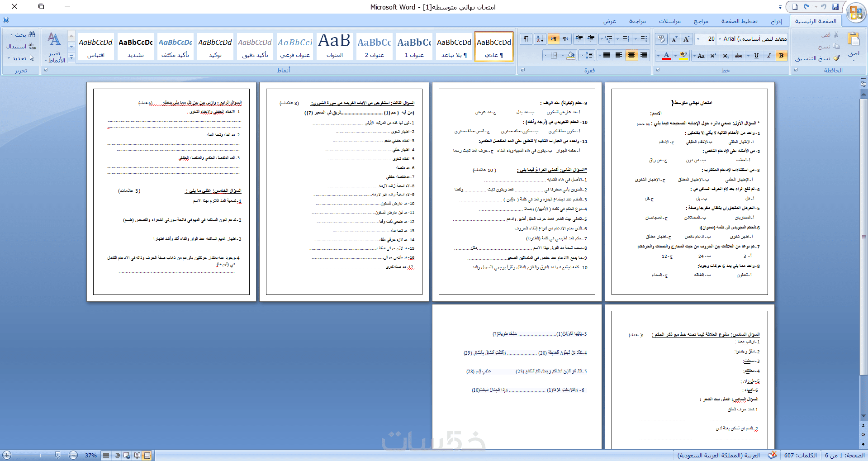The width and height of the screenshot is (868, 461).
Task: Click the Shrink Font icon
Action: [x=675, y=39]
